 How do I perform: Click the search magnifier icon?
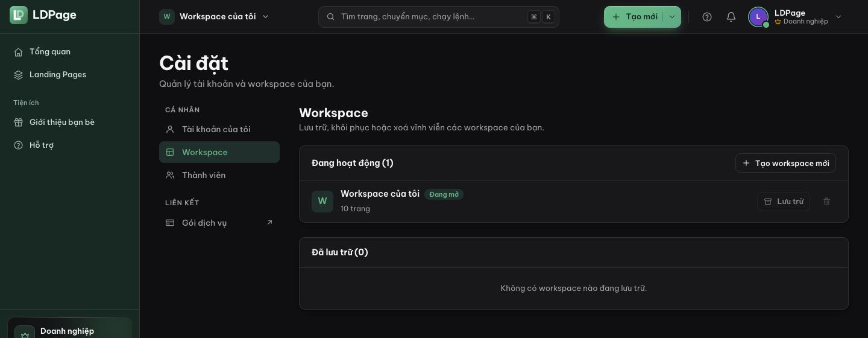click(x=330, y=17)
